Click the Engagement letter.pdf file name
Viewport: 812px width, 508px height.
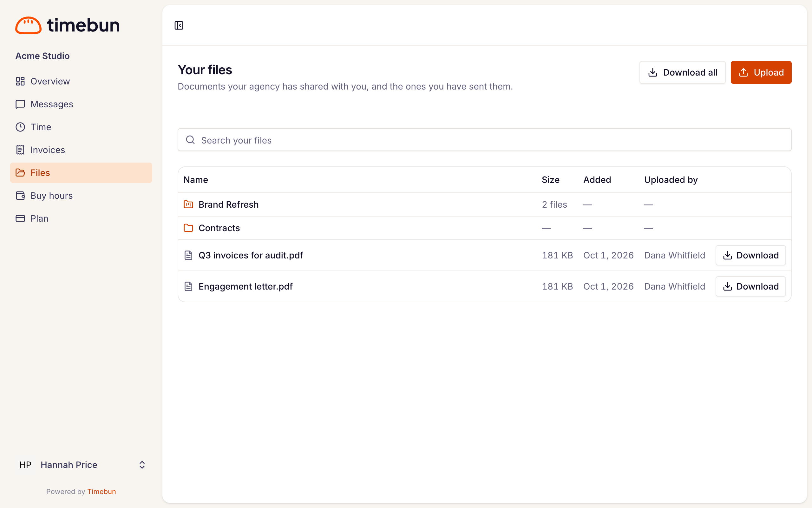(x=246, y=286)
